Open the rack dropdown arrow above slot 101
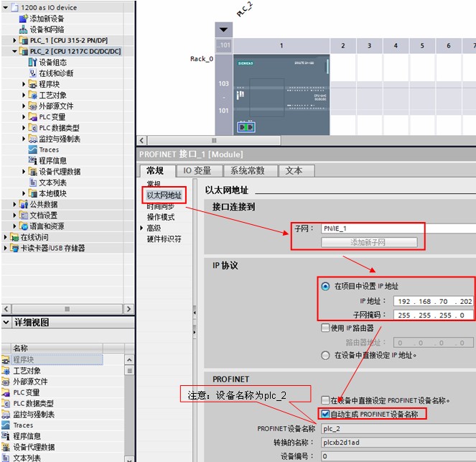The width and height of the screenshot is (476, 462). point(224,29)
